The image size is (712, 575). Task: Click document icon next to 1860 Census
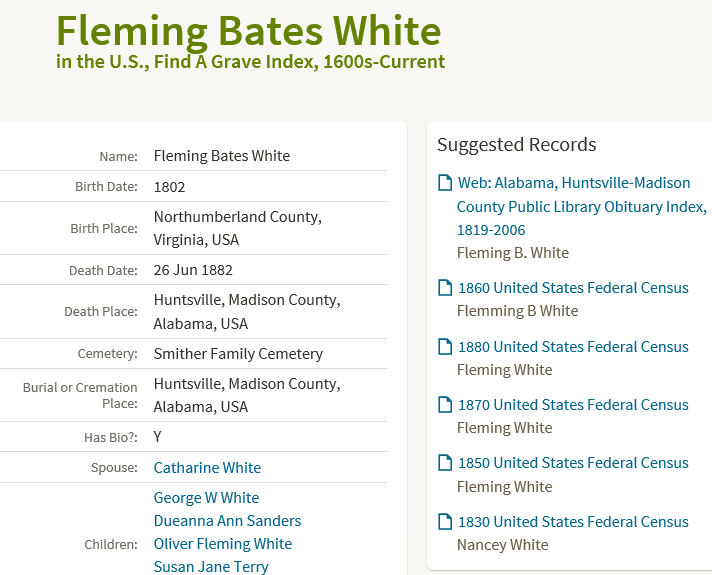coord(445,288)
